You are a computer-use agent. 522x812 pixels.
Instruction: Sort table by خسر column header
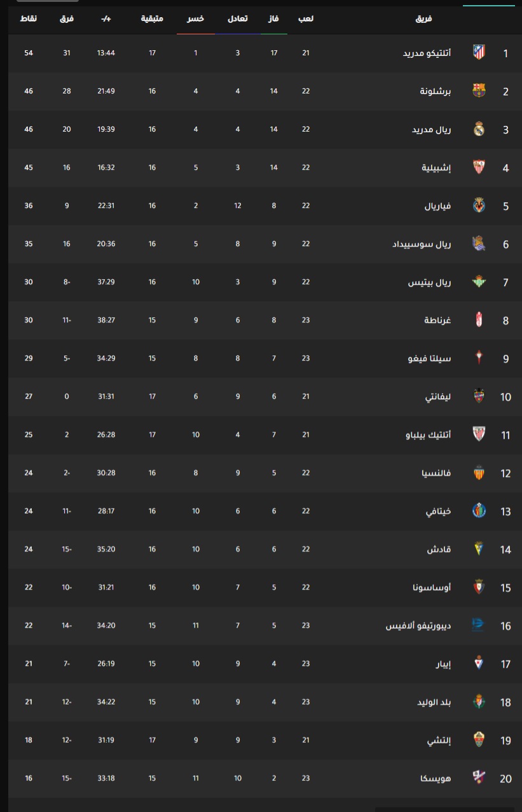pyautogui.click(x=196, y=18)
